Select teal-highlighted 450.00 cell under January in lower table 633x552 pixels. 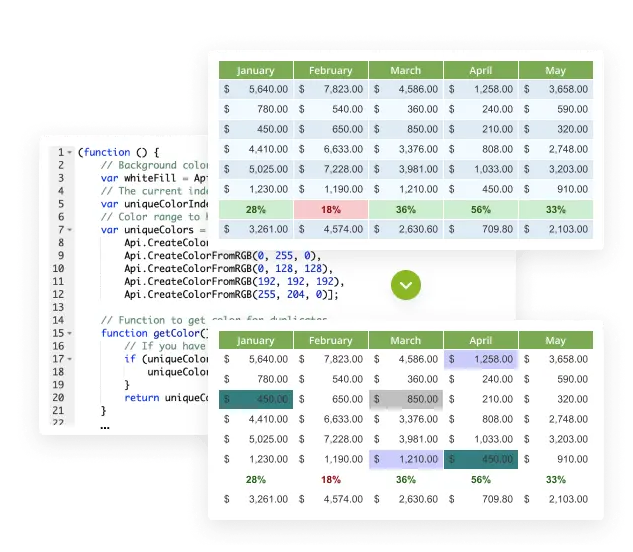[x=257, y=399]
